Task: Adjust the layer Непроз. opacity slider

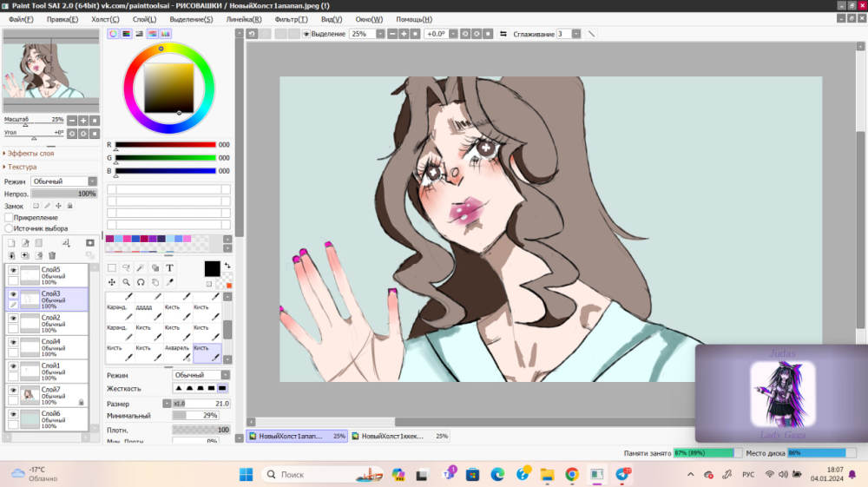Action: [x=63, y=194]
